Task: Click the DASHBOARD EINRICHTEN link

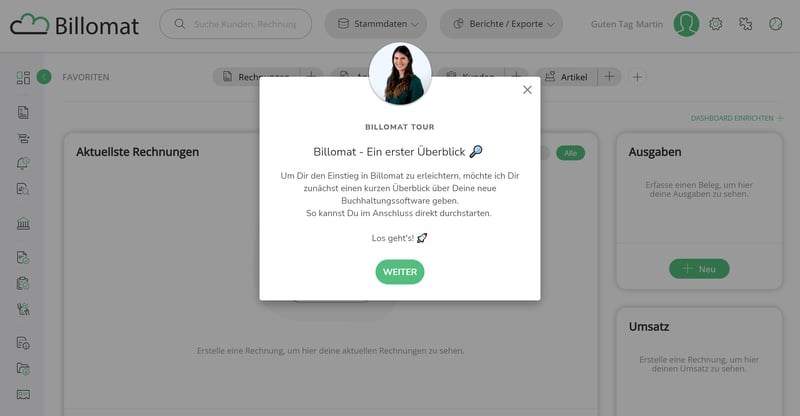Action: (x=736, y=118)
